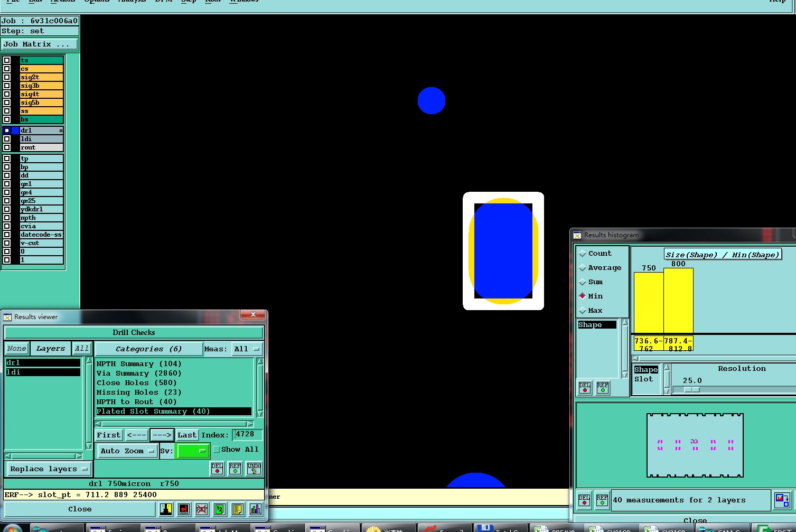The height and width of the screenshot is (532, 796).
Task: Click categories list scroll-up arrow
Action: 260,362
